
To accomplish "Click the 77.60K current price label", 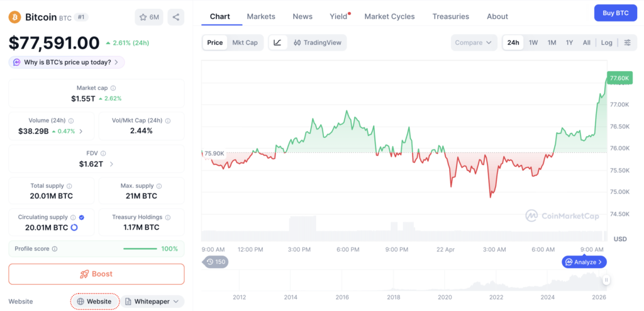I will point(619,78).
